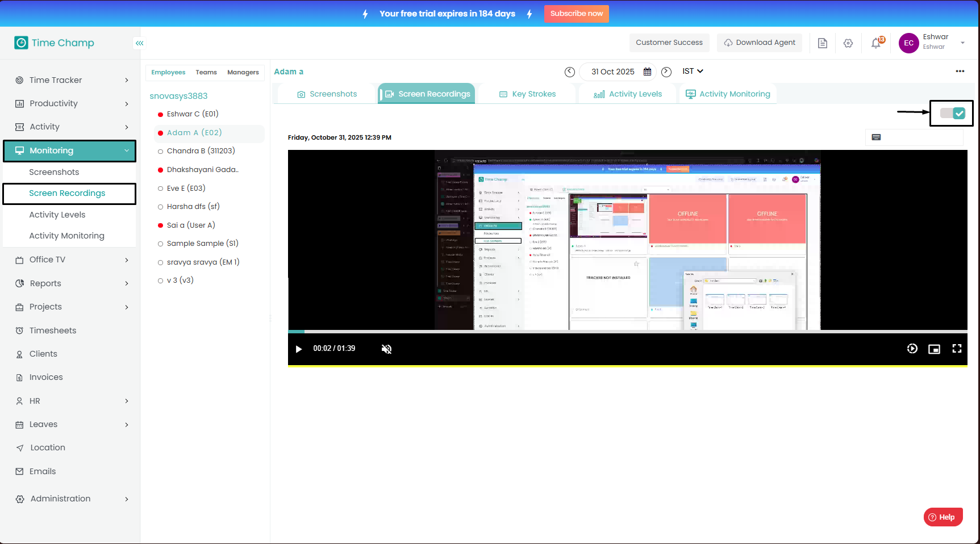
Task: Select the Managers tab
Action: tap(243, 72)
